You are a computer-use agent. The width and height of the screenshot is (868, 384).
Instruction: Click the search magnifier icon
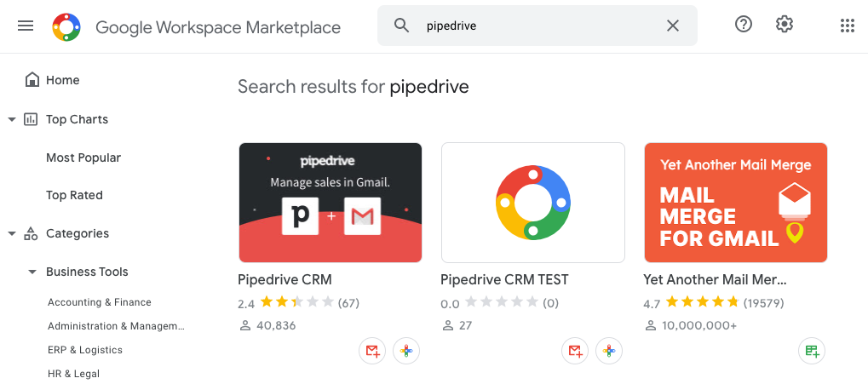(x=402, y=26)
